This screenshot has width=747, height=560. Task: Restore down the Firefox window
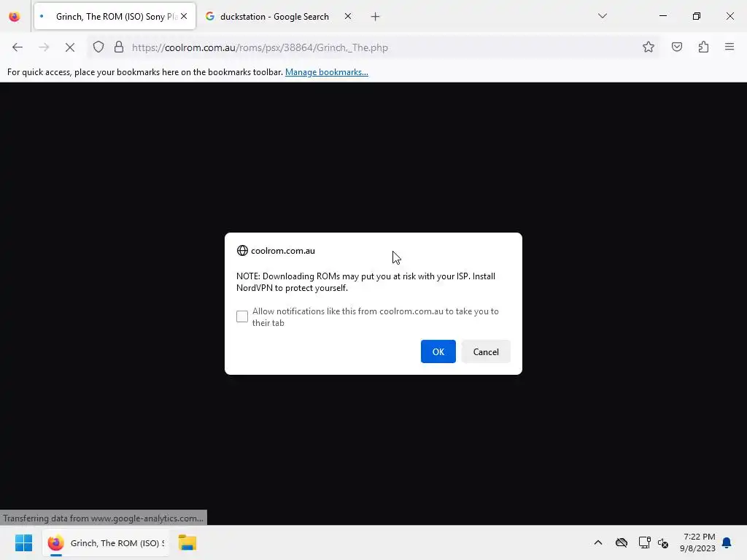pyautogui.click(x=696, y=16)
